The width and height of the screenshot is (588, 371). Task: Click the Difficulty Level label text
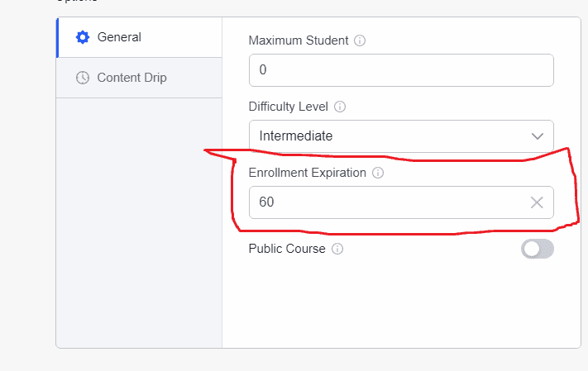pos(289,107)
